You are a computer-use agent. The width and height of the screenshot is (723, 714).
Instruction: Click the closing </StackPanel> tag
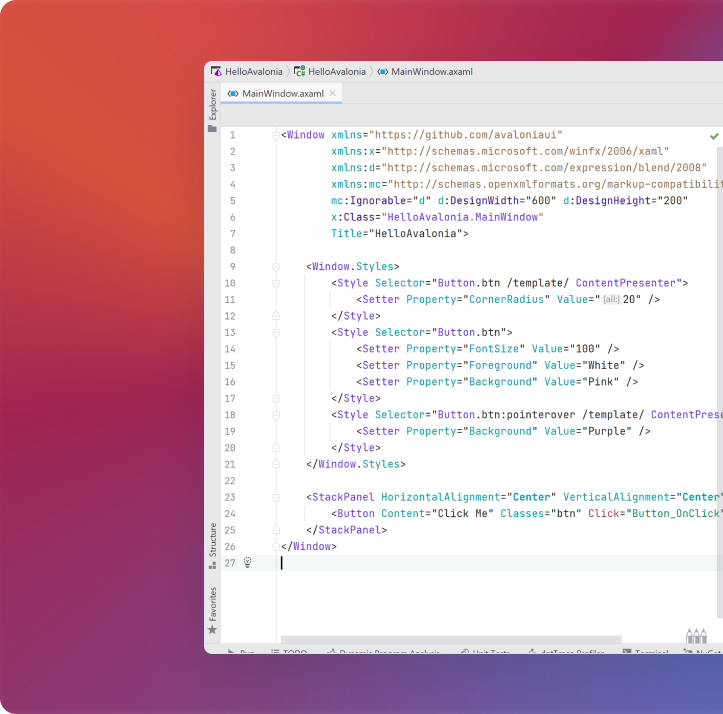click(346, 530)
